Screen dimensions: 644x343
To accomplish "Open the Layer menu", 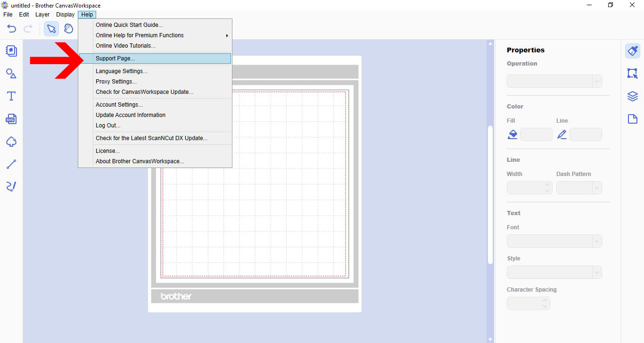I will coord(42,15).
